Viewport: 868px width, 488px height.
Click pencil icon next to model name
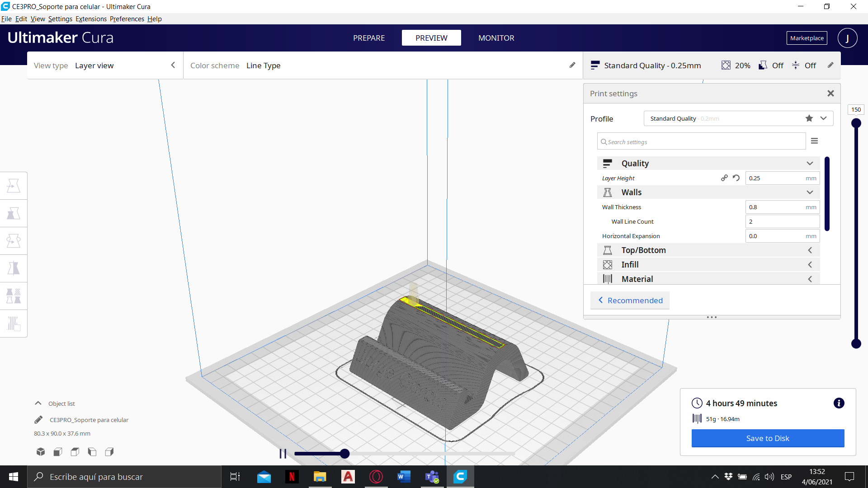(38, 420)
